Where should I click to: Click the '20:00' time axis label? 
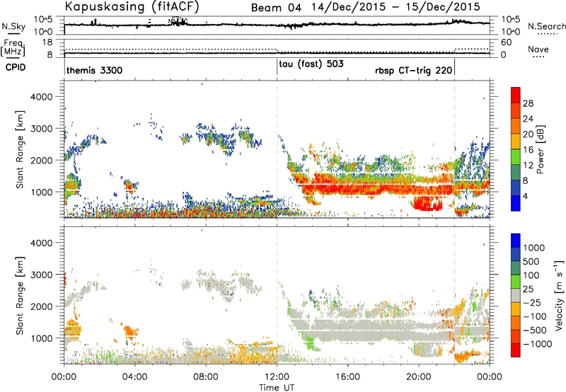tap(419, 377)
